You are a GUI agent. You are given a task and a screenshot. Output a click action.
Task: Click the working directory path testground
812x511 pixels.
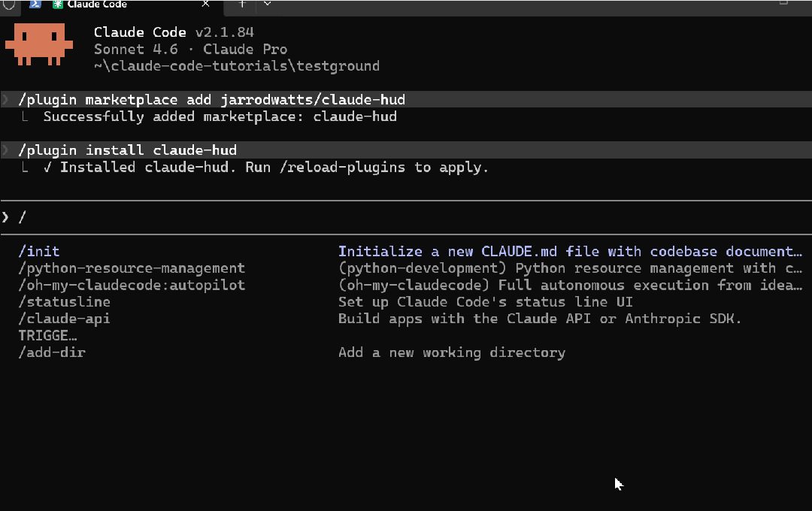(338, 66)
